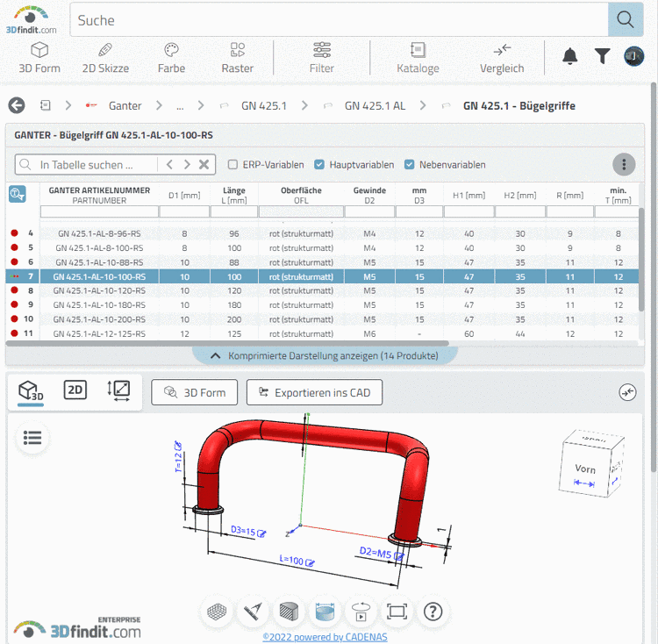
Task: Open the GN 425.1 AL breadcrumb entry
Action: 375,106
